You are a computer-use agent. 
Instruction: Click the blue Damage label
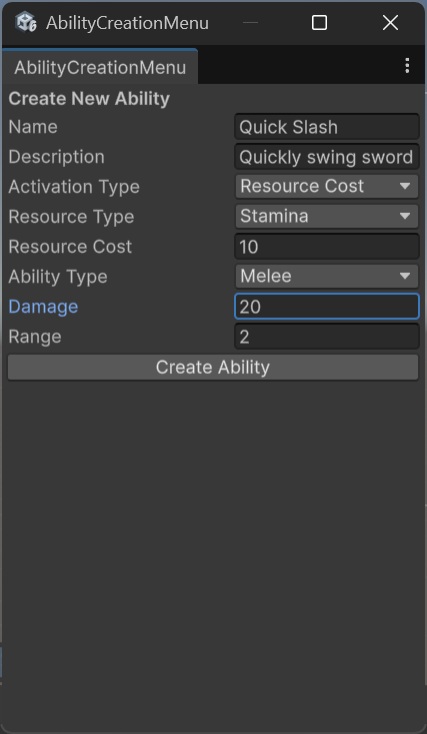43,307
